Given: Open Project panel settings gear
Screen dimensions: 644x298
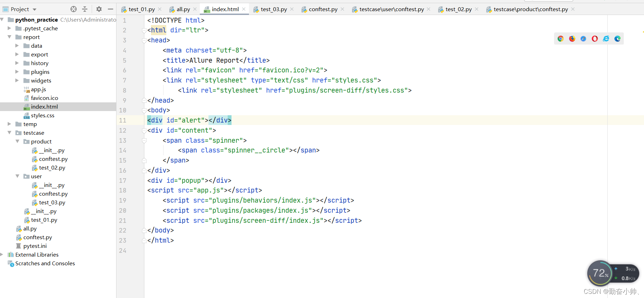Looking at the screenshot, I should coord(99,9).
